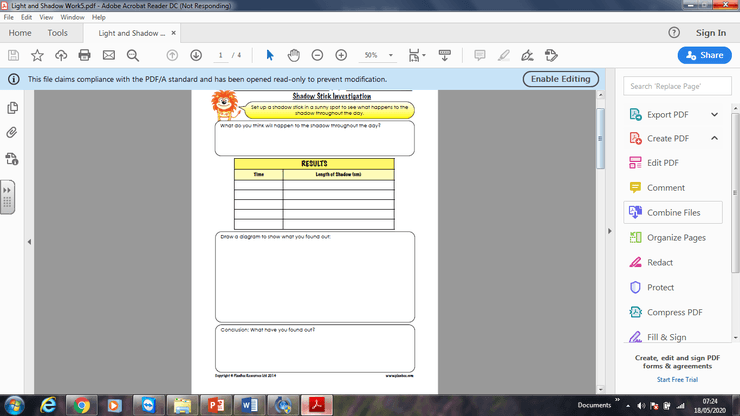Click the info icon in the notification bar
Viewport: 740px width, 416px height.
(14, 79)
